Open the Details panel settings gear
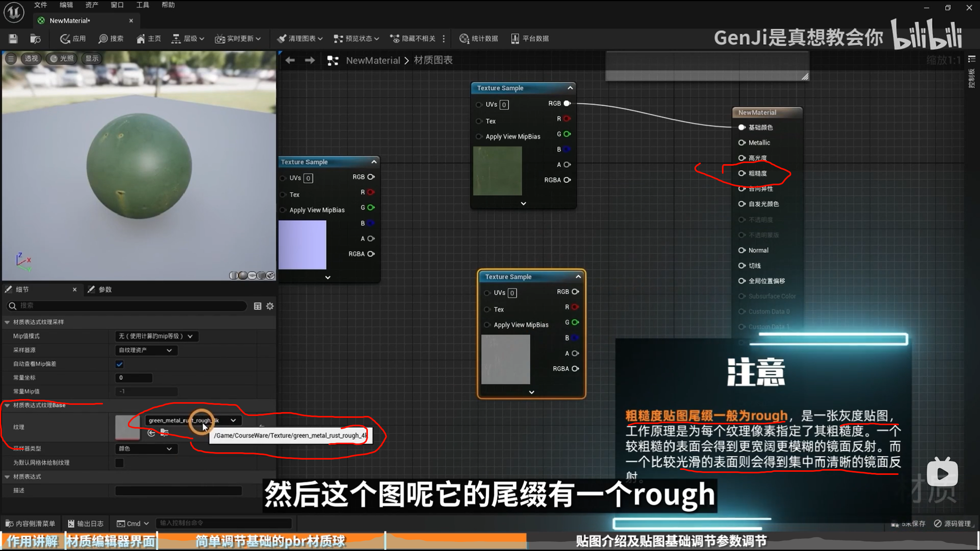The width and height of the screenshot is (980, 551). pyautogui.click(x=270, y=306)
